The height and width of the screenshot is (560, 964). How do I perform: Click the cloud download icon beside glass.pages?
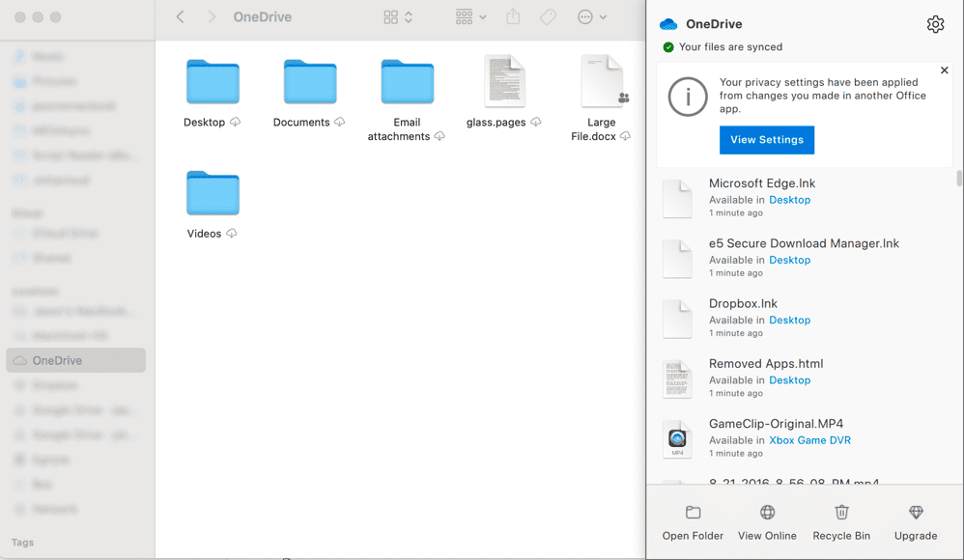click(x=535, y=122)
